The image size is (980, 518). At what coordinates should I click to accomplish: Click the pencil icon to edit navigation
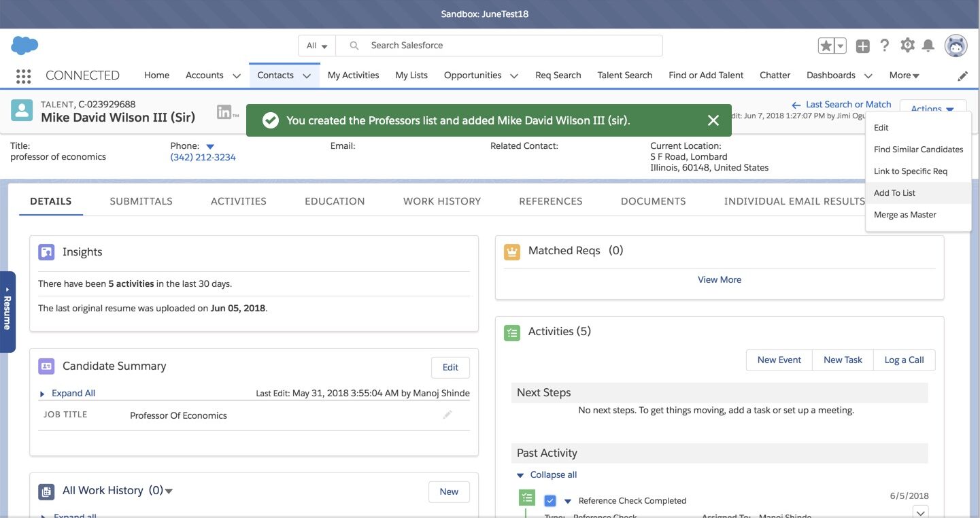[x=962, y=76]
